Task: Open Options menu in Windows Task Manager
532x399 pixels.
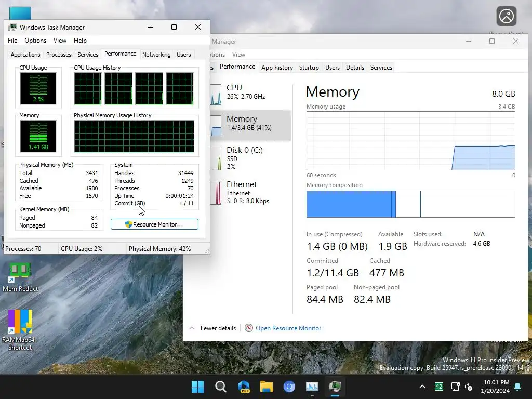Action: (x=35, y=41)
